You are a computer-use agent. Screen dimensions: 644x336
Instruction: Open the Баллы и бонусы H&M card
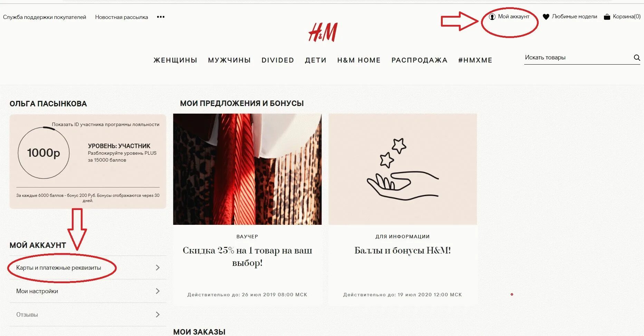coord(403,209)
